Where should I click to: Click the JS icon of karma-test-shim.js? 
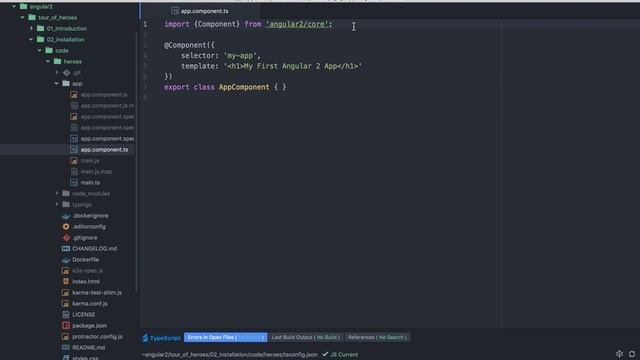pos(66,293)
